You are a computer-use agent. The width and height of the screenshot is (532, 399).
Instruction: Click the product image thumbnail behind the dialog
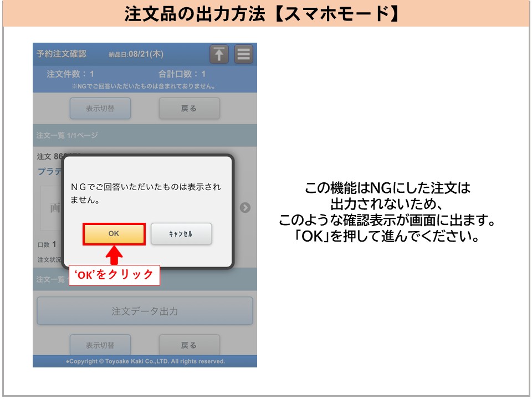click(51, 208)
